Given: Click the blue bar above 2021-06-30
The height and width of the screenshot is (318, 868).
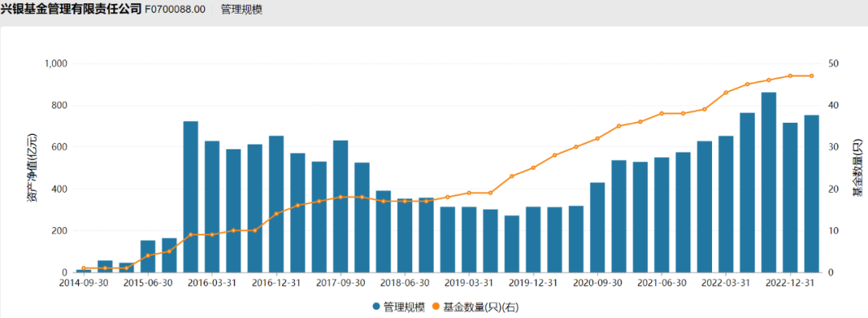Looking at the screenshot, I should (x=661, y=215).
